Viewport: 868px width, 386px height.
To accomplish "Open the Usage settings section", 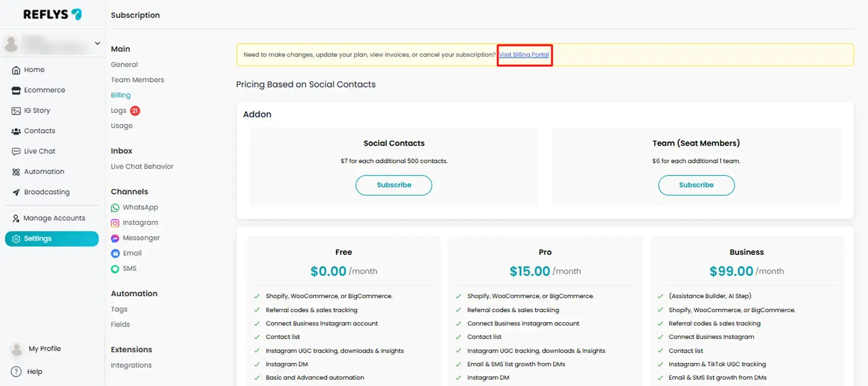I will pos(122,126).
